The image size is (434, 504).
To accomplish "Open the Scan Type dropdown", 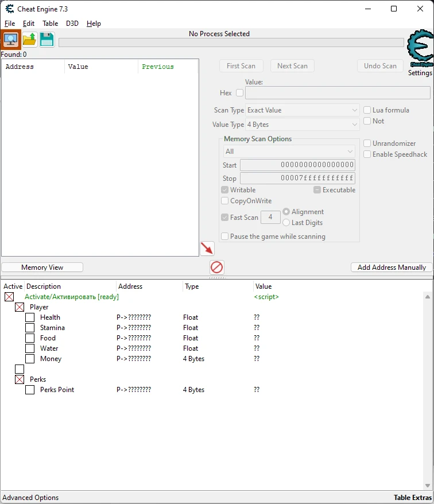I will point(302,110).
